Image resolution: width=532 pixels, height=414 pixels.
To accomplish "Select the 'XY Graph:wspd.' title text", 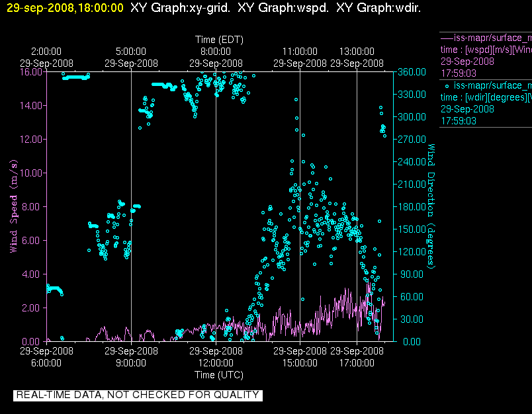I will 283,8.
